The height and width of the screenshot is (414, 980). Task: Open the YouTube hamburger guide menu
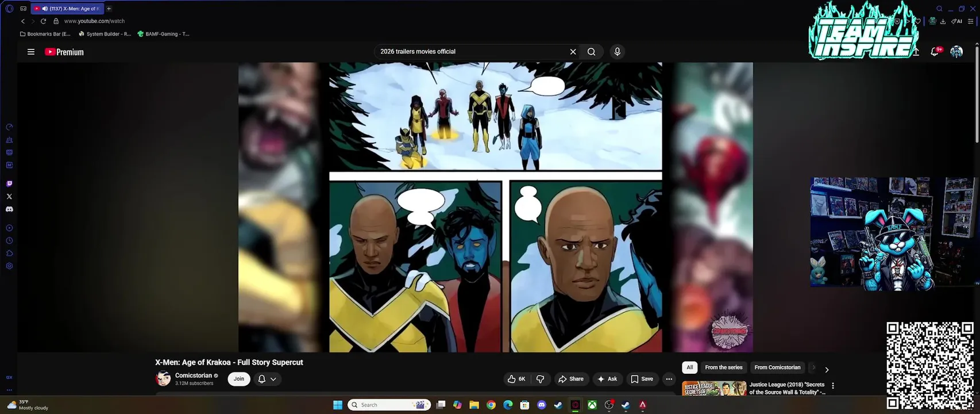pos(31,52)
